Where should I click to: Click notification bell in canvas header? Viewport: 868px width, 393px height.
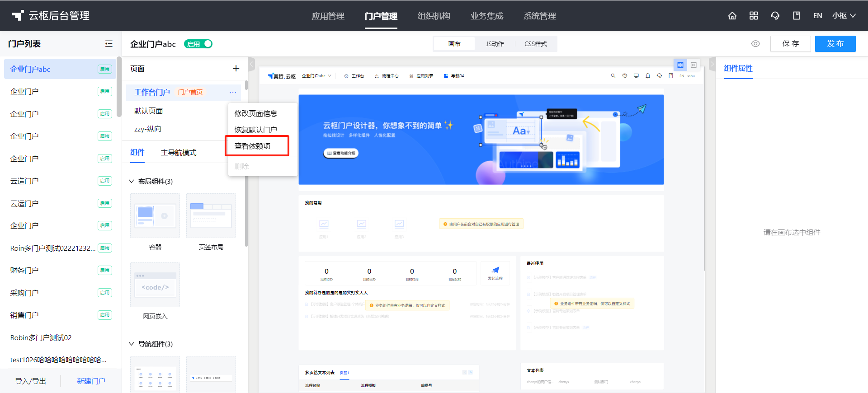(648, 76)
